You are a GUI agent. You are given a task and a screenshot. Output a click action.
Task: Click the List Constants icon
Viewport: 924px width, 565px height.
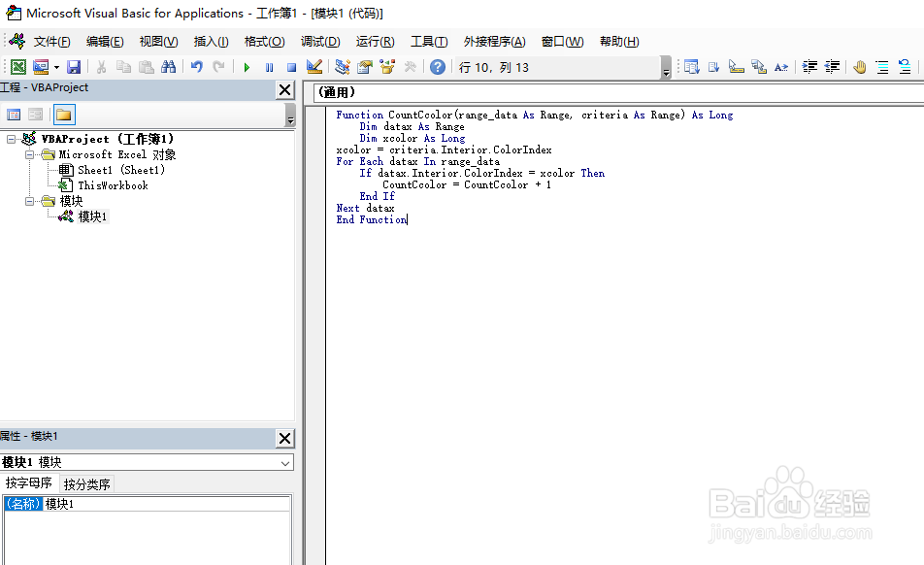[714, 67]
